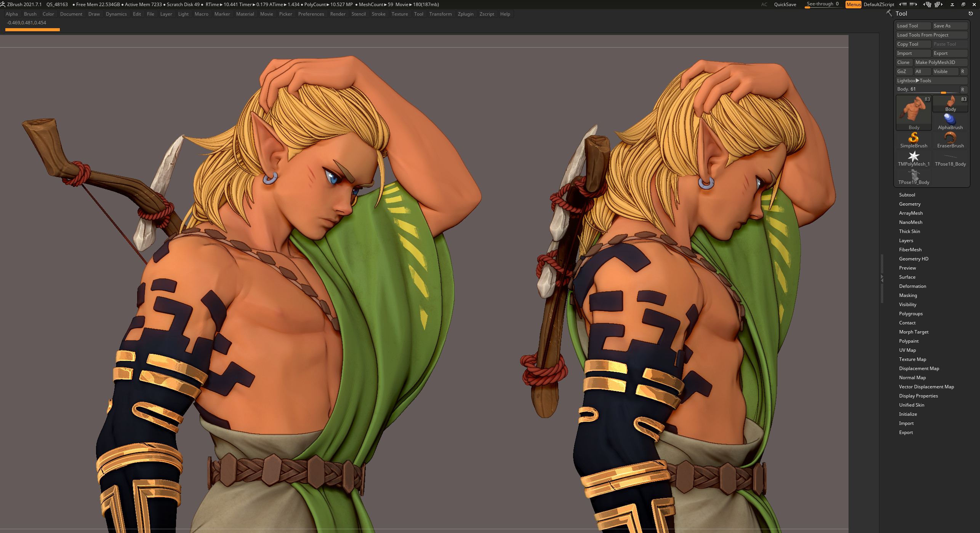This screenshot has width=980, height=533.
Task: Click the Export button beside Import at top
Action: 950,53
